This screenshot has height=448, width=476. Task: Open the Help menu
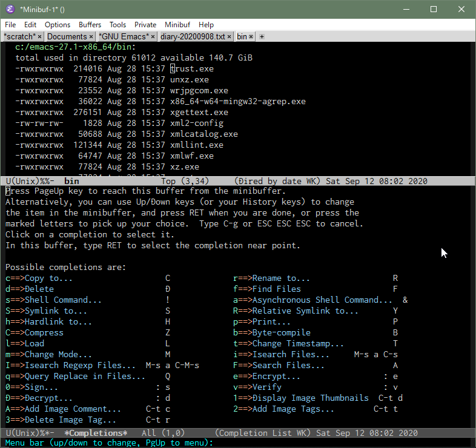tap(206, 25)
